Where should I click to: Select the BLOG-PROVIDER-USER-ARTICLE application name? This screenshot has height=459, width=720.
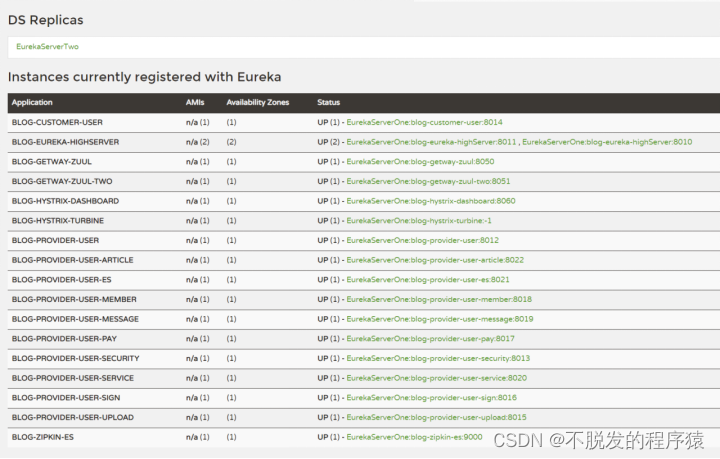tap(73, 260)
